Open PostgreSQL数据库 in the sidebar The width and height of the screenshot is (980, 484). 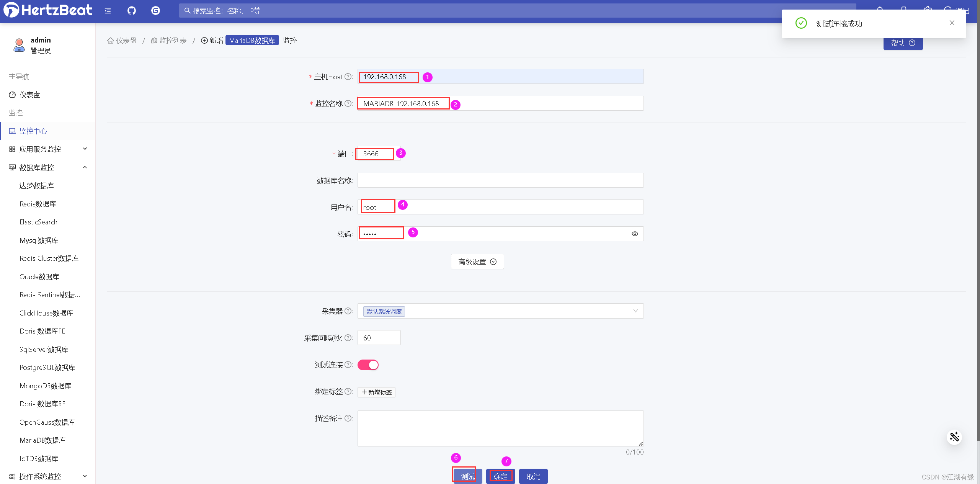point(48,368)
